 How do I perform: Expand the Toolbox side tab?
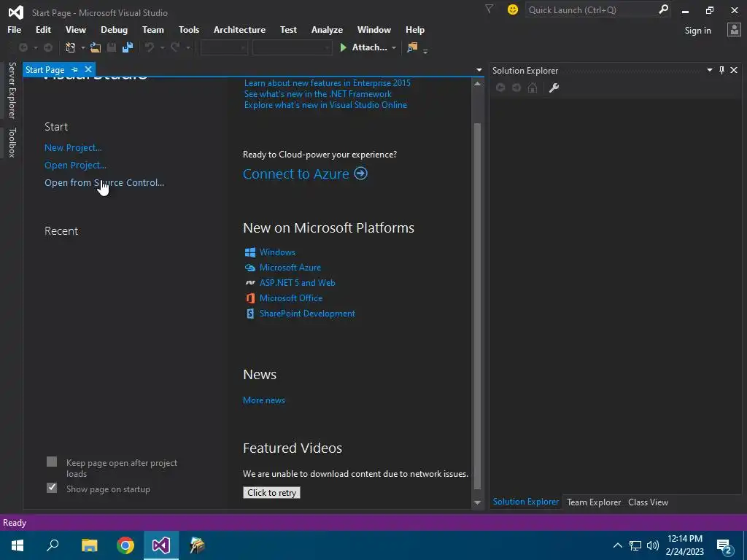[x=12, y=142]
